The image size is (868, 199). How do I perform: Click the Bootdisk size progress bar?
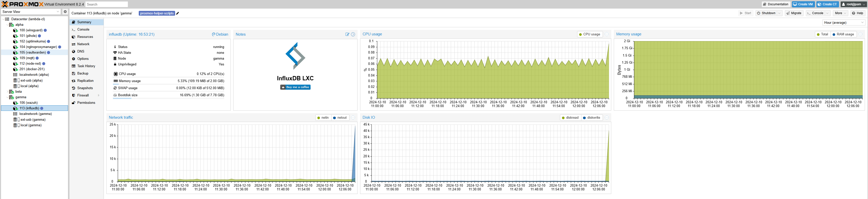coord(169,98)
